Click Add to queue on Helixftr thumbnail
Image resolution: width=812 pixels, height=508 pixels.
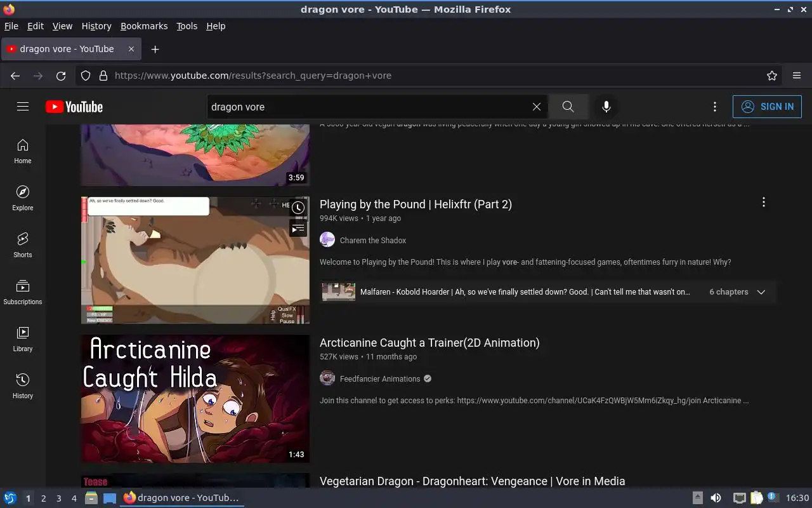(298, 229)
